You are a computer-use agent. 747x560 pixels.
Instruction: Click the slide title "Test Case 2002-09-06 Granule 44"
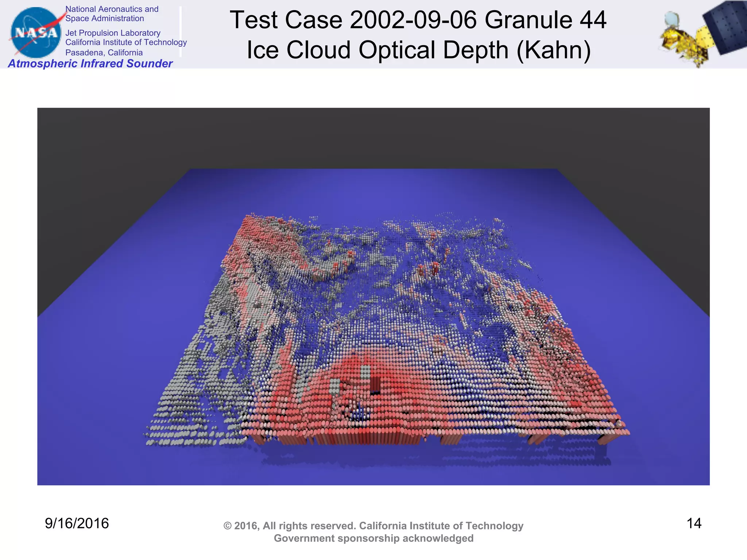click(x=418, y=20)
